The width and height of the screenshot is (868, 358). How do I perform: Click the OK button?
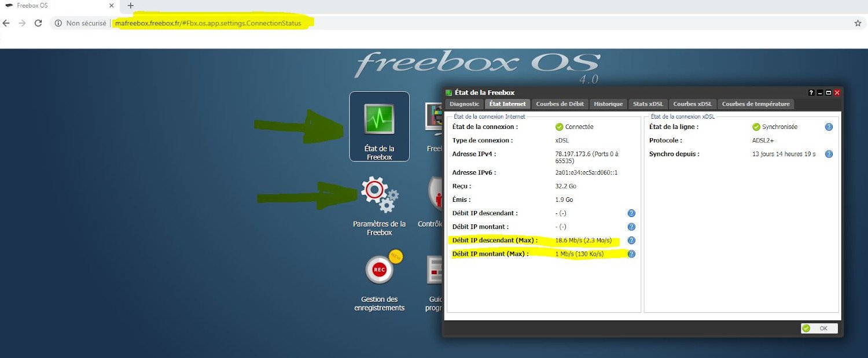(819, 328)
